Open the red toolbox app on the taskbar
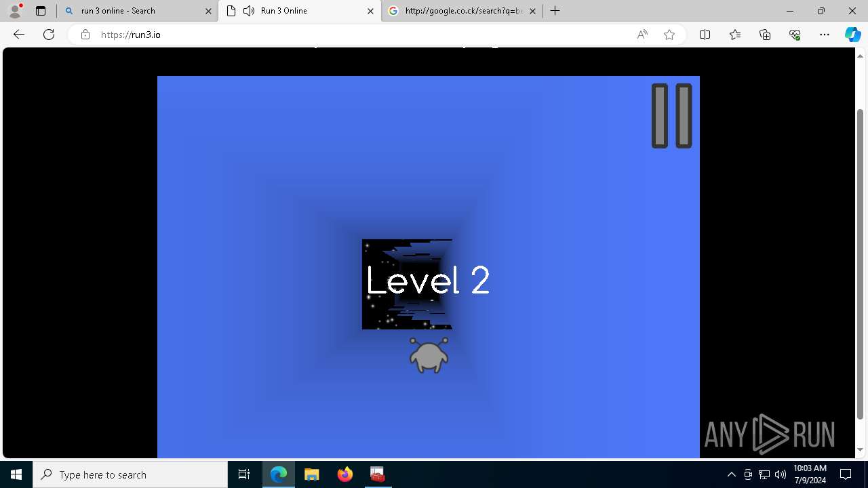The width and height of the screenshot is (868, 488). 378,474
